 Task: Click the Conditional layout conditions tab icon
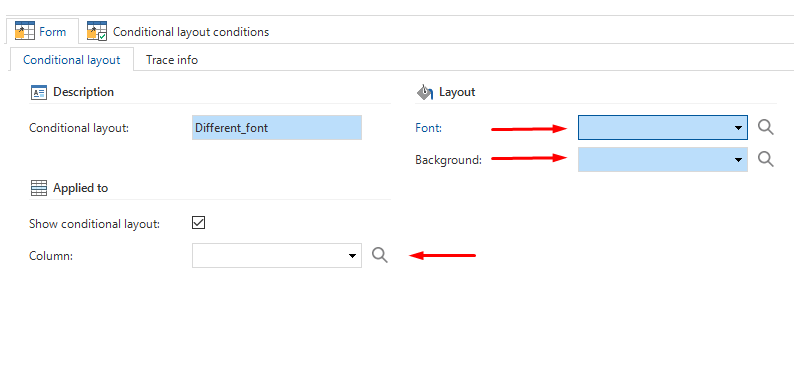coord(97,31)
